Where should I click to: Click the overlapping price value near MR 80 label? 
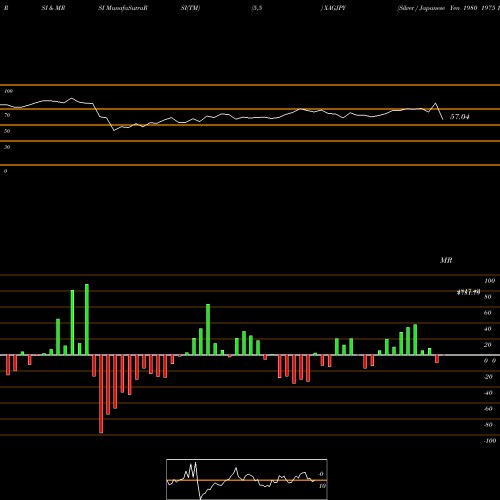[468, 292]
